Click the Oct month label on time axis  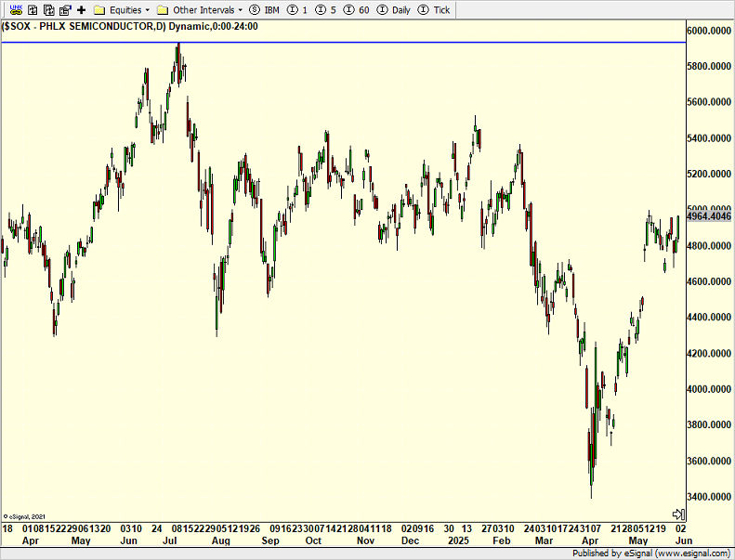(x=313, y=540)
